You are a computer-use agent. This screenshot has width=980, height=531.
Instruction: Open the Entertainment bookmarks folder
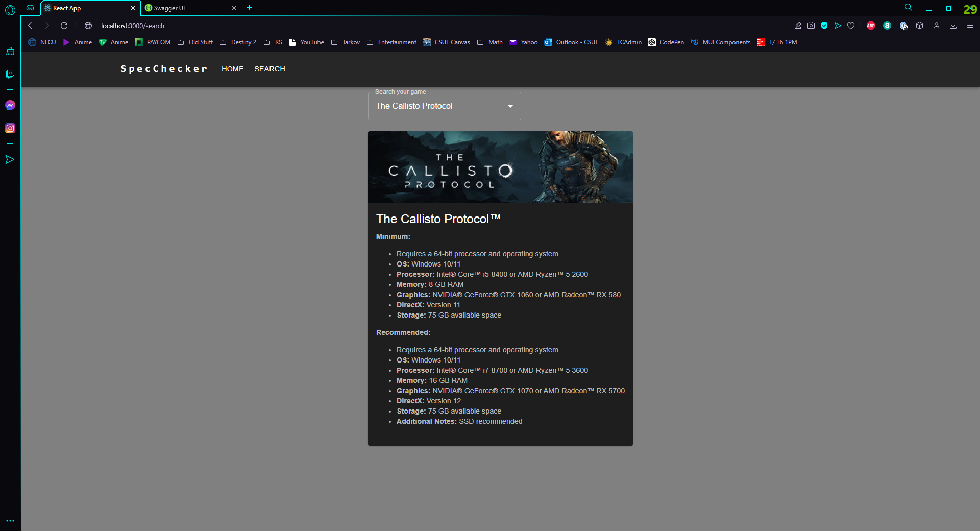coord(391,42)
